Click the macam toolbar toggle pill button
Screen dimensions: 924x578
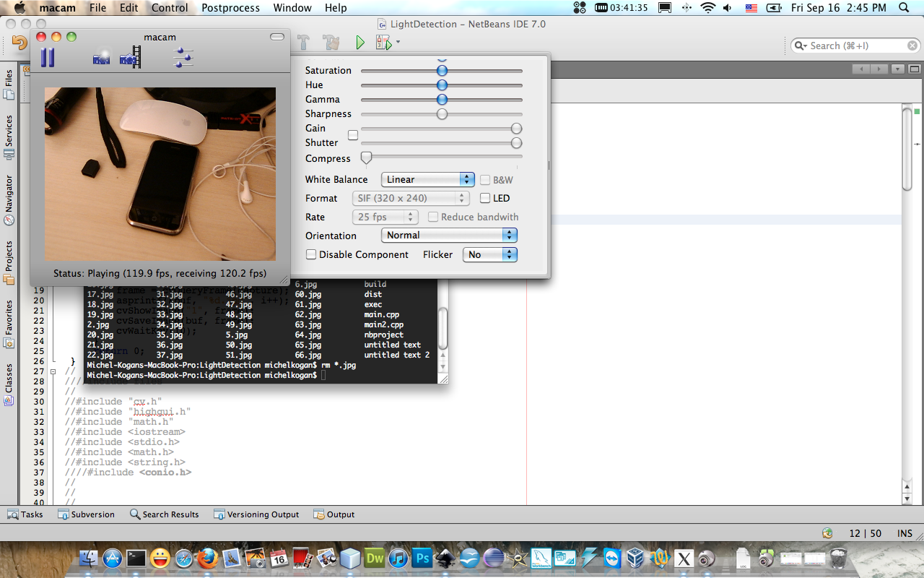click(x=277, y=37)
